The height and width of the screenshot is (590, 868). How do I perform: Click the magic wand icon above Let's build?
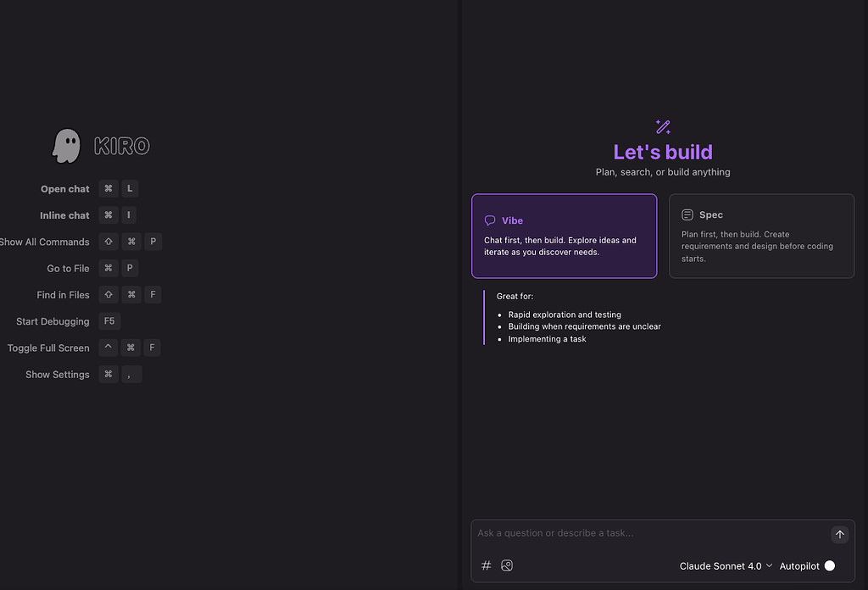click(x=663, y=127)
